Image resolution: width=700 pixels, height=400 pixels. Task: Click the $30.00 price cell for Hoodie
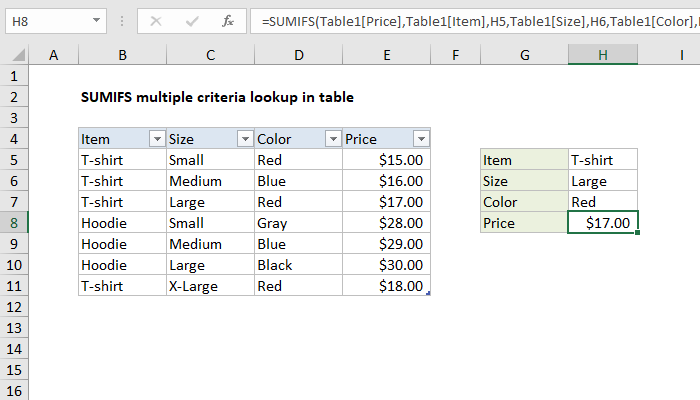[x=386, y=265]
